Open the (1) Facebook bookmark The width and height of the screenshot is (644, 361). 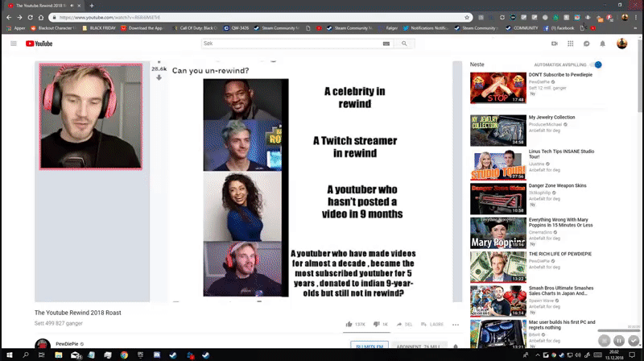[x=559, y=28]
